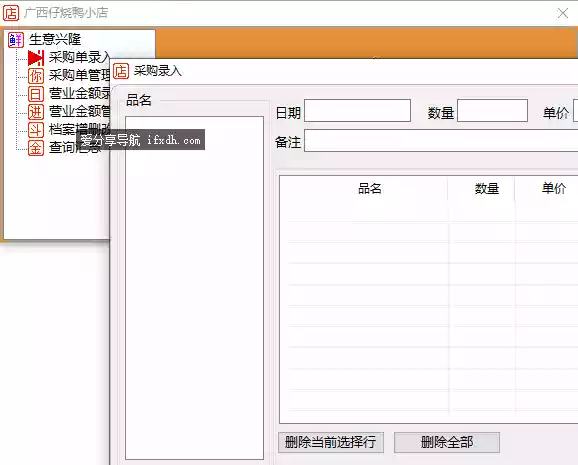Click inside the 品名 list box
This screenshot has width=578, height=465.
coord(194,288)
